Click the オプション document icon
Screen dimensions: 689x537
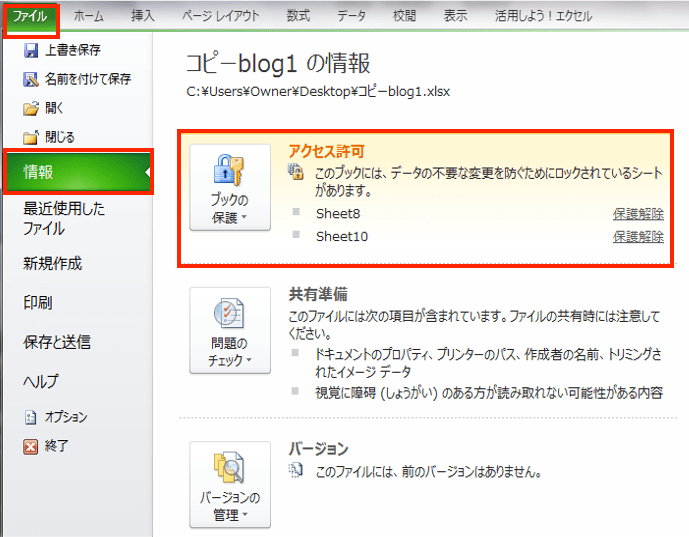[30, 417]
